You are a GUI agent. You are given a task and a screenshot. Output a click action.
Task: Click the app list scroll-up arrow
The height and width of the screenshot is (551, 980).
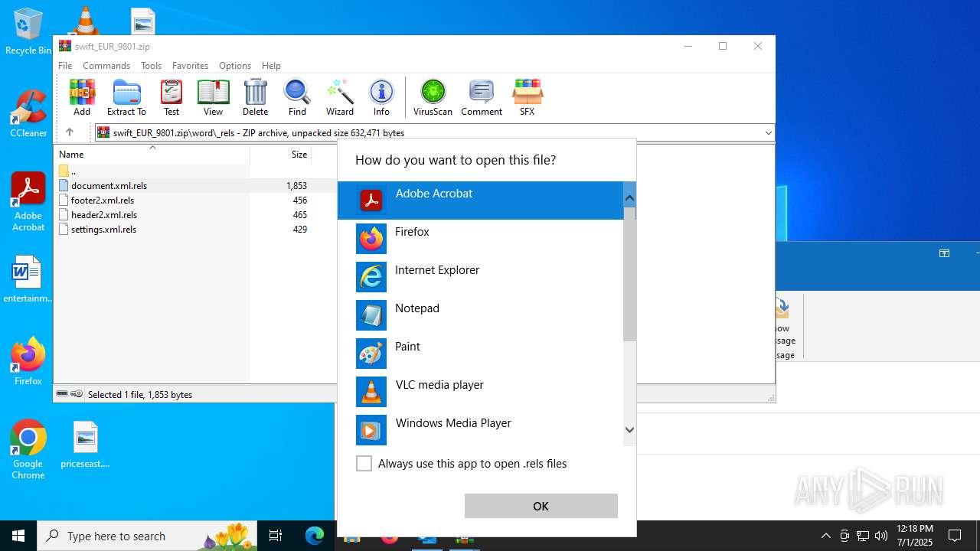click(x=629, y=198)
